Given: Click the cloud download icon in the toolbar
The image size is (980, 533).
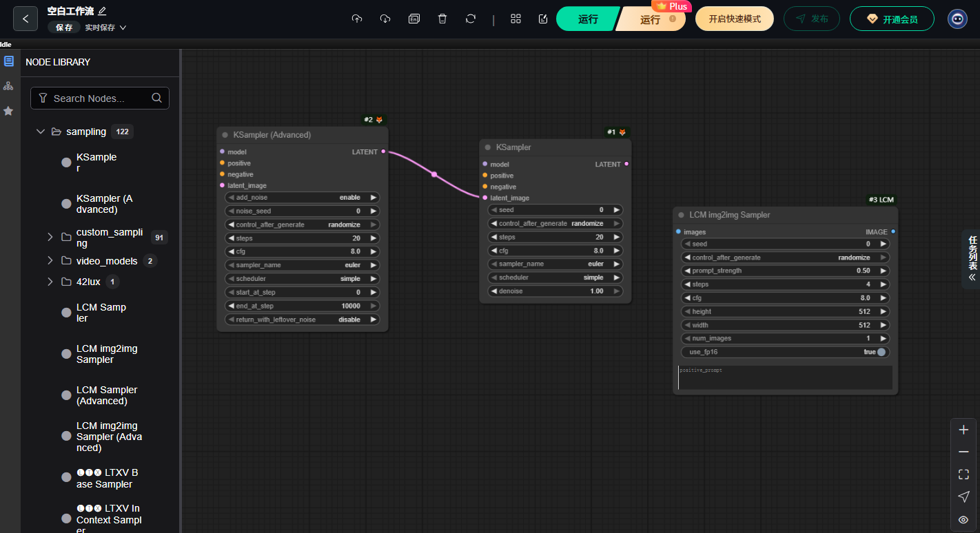Looking at the screenshot, I should tap(385, 19).
